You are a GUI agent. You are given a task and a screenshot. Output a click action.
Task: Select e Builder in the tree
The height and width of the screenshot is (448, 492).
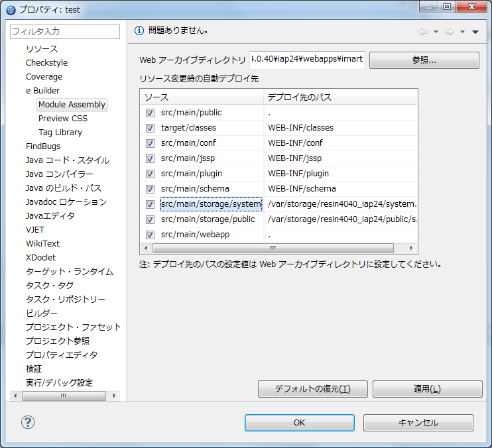(x=42, y=91)
